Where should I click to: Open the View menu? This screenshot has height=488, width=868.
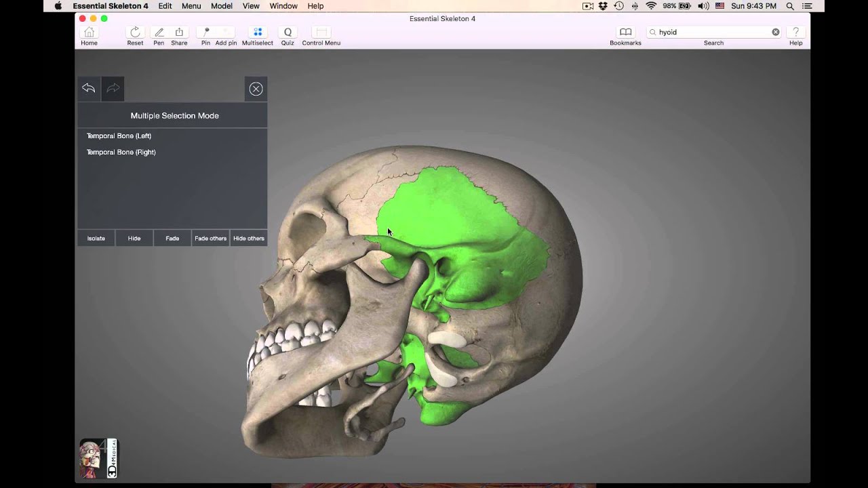(x=251, y=6)
